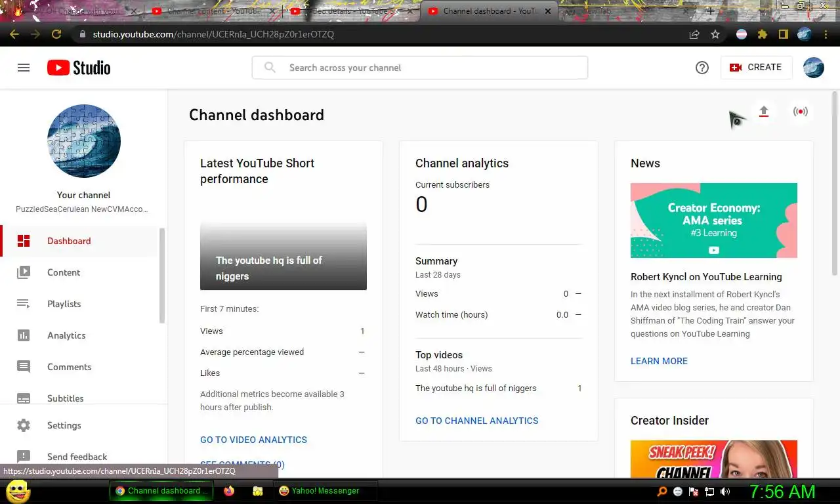
Task: Click the Settings gear icon
Action: pos(24,425)
